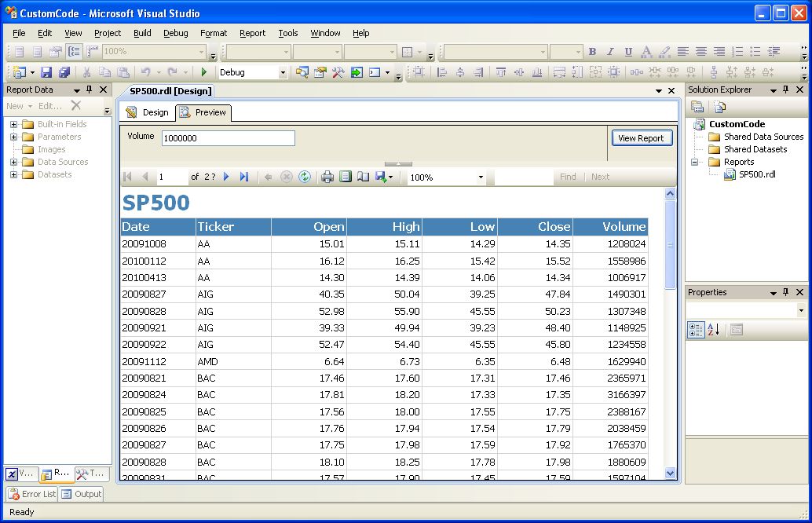Start debugging with green play arrow
This screenshot has height=523, width=812.
coord(204,72)
